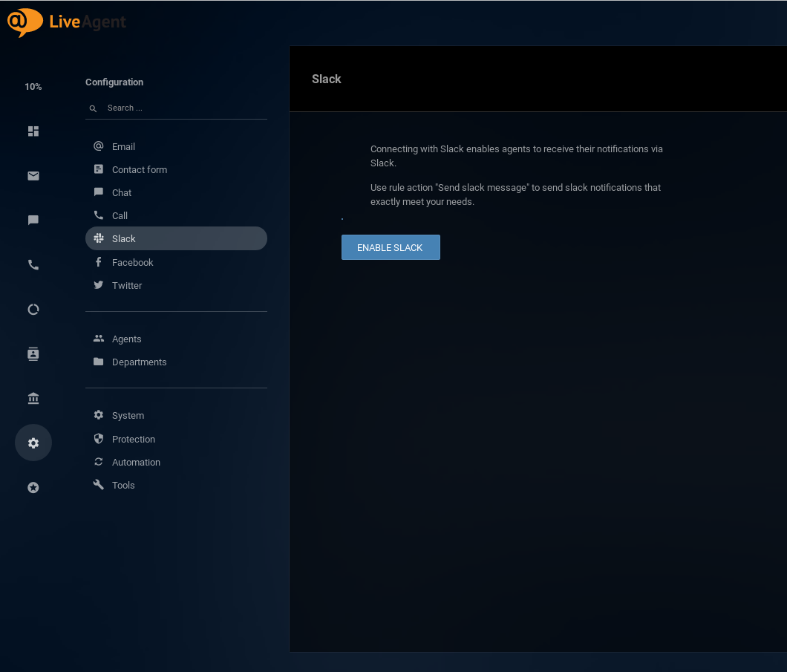Image resolution: width=787 pixels, height=672 pixels.
Task: Click the Call phone icon in Configuration list
Action: coord(98,215)
